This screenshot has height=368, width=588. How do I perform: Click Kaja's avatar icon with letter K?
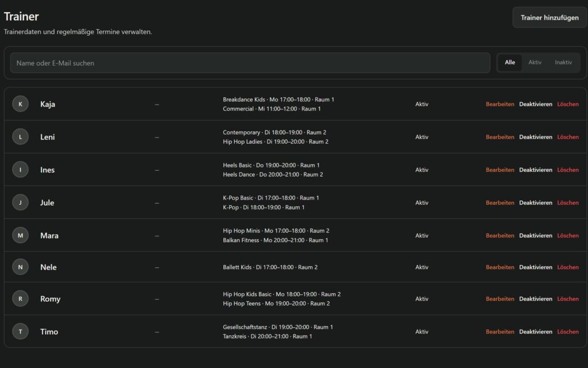click(20, 104)
